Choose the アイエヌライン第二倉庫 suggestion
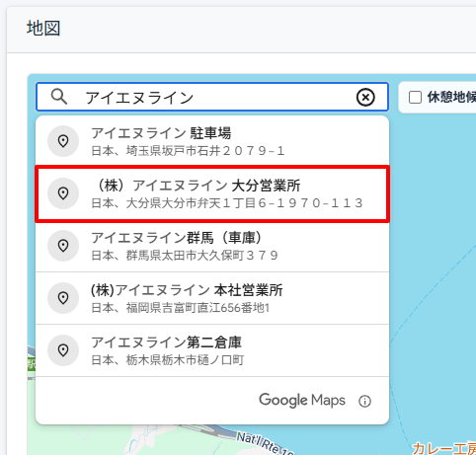 pyautogui.click(x=212, y=350)
